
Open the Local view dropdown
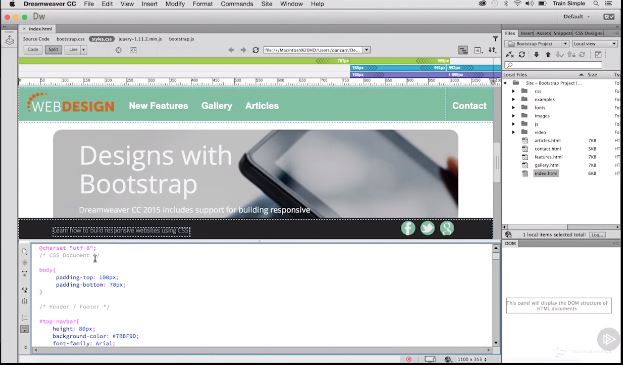(594, 44)
